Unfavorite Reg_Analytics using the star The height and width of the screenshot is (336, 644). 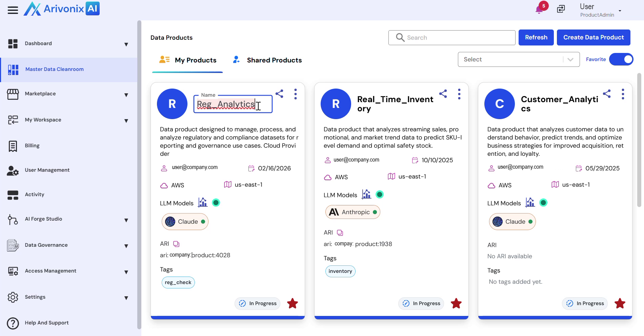click(293, 303)
